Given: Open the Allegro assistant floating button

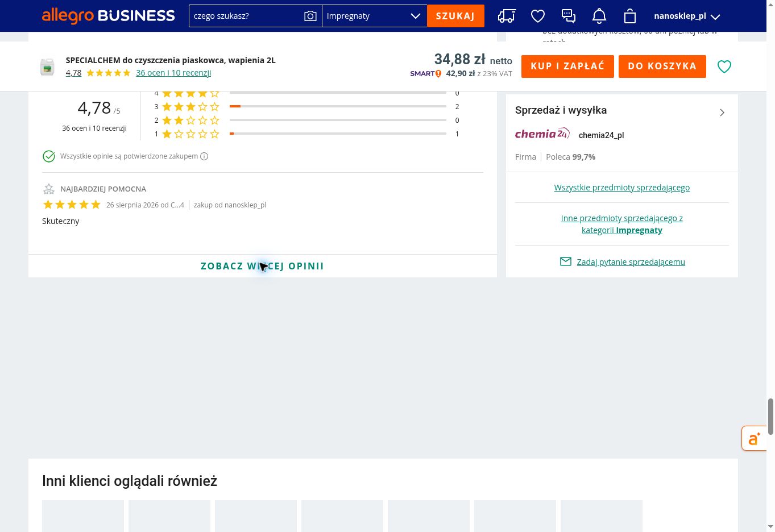Looking at the screenshot, I should (755, 438).
